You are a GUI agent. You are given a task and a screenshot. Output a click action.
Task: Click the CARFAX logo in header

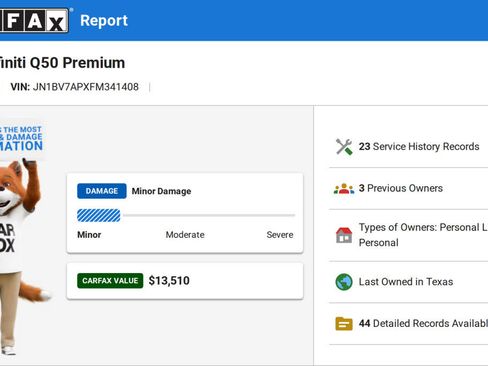(34, 21)
